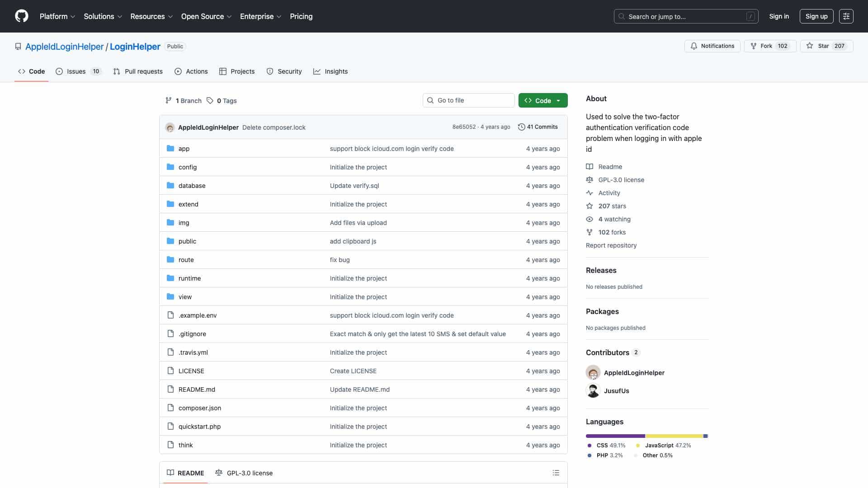This screenshot has width=868, height=488.
Task: Open the app folder icon
Action: click(x=170, y=148)
